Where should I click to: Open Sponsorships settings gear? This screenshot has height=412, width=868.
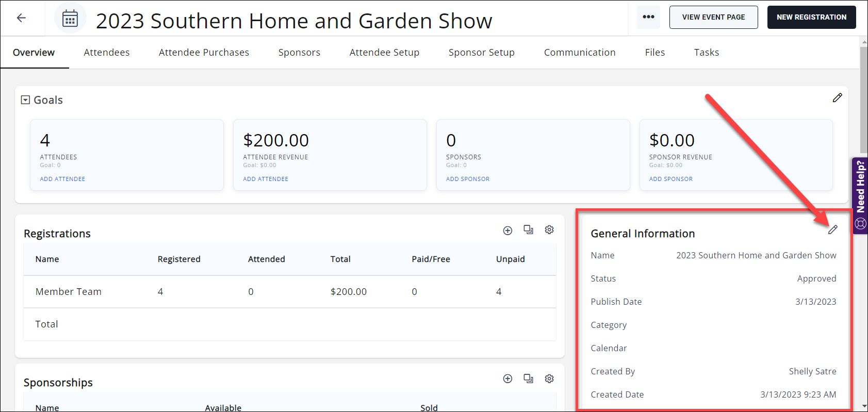(549, 379)
